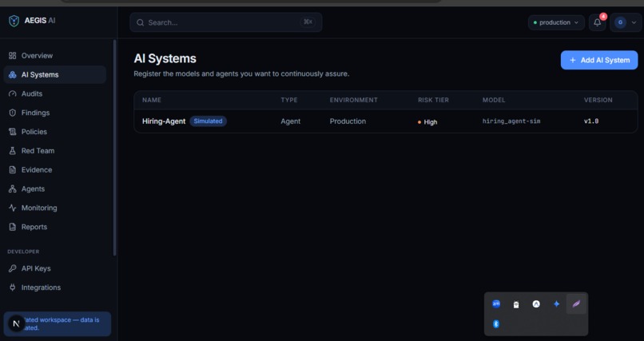Image resolution: width=644 pixels, height=341 pixels.
Task: Click the Bluetooth tray icon
Action: coord(496,324)
